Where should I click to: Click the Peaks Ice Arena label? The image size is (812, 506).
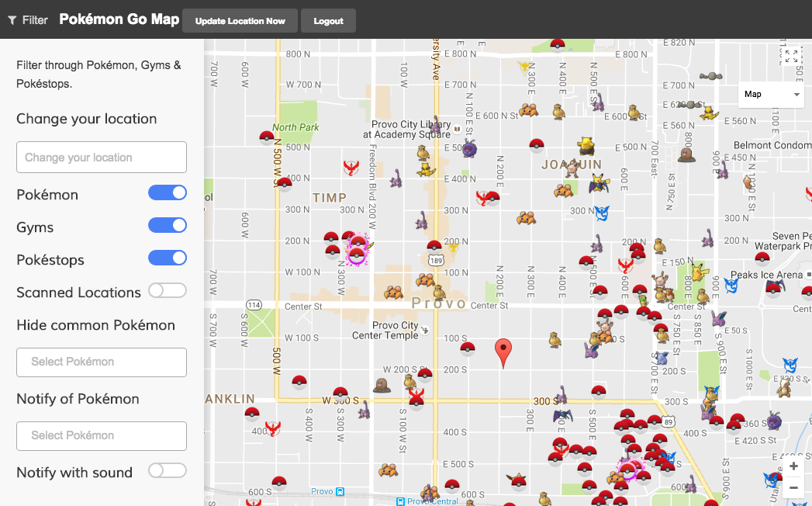(x=766, y=275)
